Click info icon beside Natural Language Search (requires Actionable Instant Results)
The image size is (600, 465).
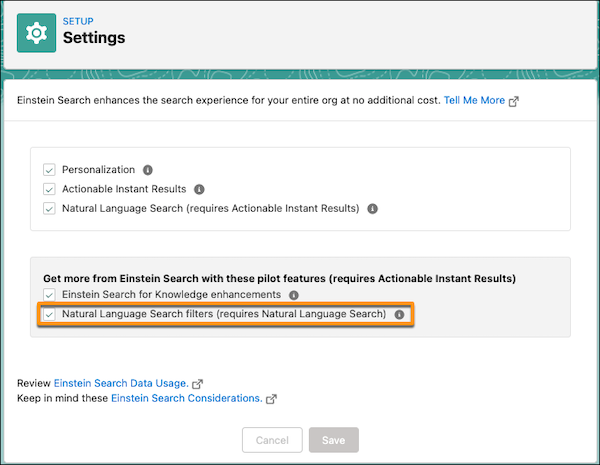[372, 209]
